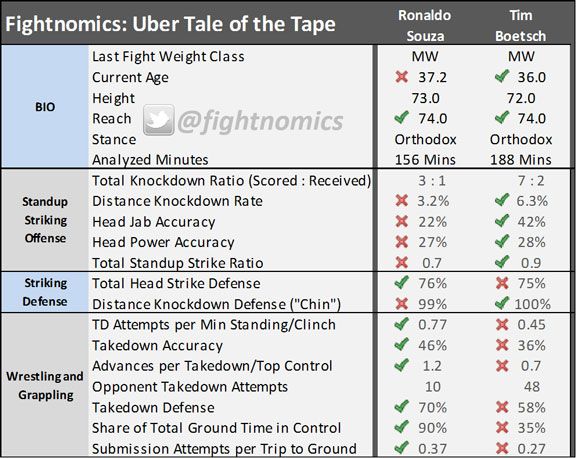Click green check beside Boetsch's 100% chin

pyautogui.click(x=501, y=303)
